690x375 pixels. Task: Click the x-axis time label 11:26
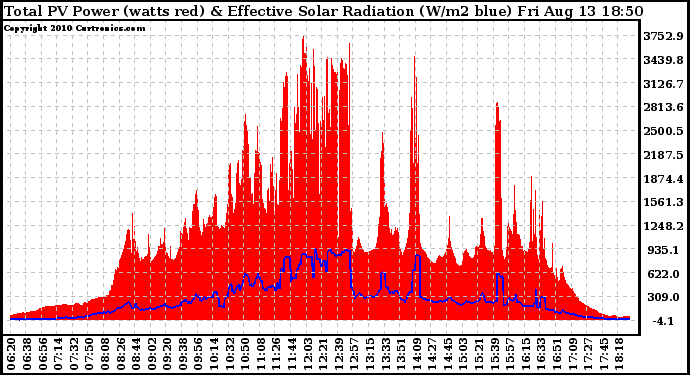[277, 354]
